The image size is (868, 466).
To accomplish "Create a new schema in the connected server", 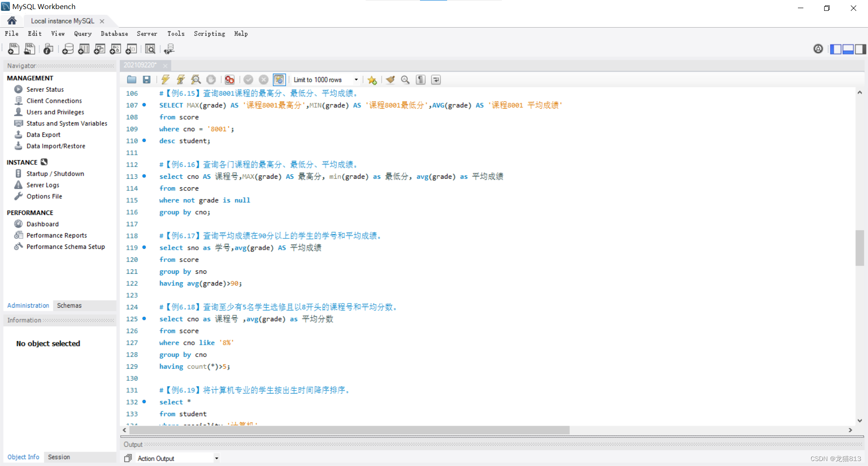I will tap(68, 49).
